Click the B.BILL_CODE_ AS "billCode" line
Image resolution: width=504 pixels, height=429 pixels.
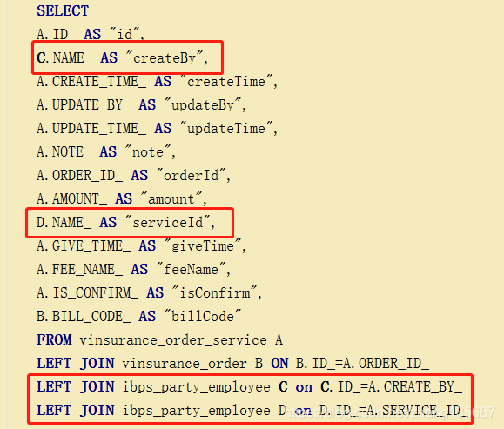139,316
